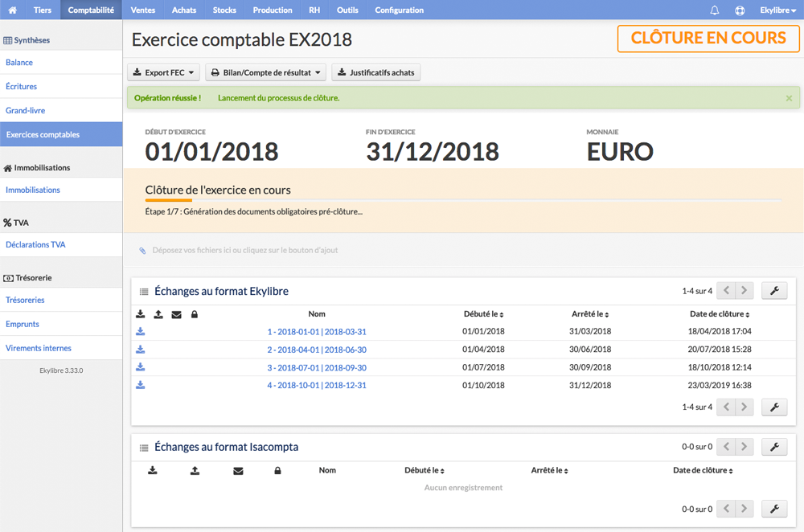This screenshot has height=532, width=804.
Task: Download Justificatifs achats
Action: pyautogui.click(x=375, y=72)
